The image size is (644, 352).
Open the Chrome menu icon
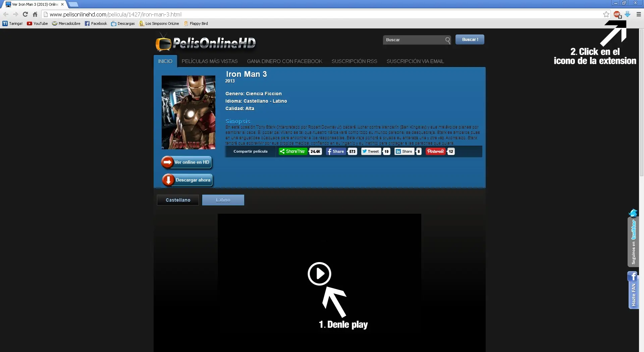(639, 14)
